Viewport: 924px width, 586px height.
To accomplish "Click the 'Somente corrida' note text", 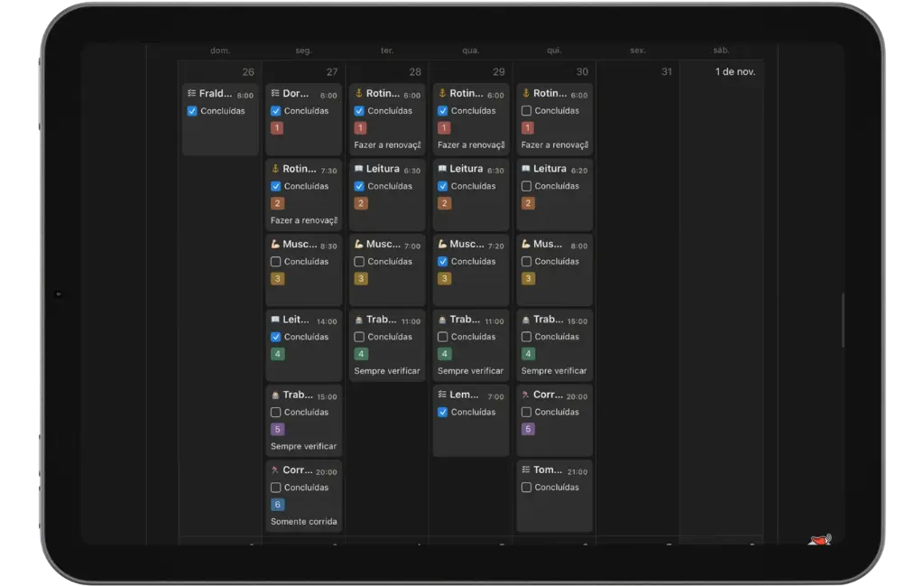I will (304, 522).
